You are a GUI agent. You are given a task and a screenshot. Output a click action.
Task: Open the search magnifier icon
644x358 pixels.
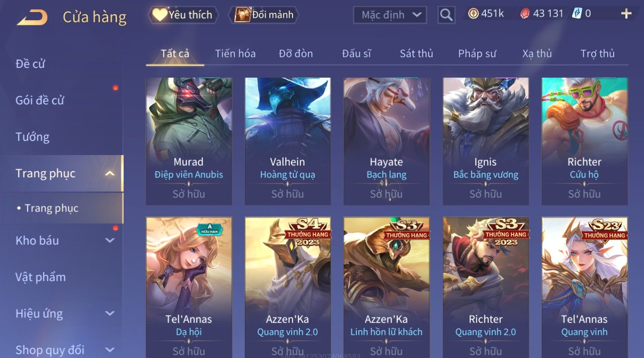coord(446,15)
